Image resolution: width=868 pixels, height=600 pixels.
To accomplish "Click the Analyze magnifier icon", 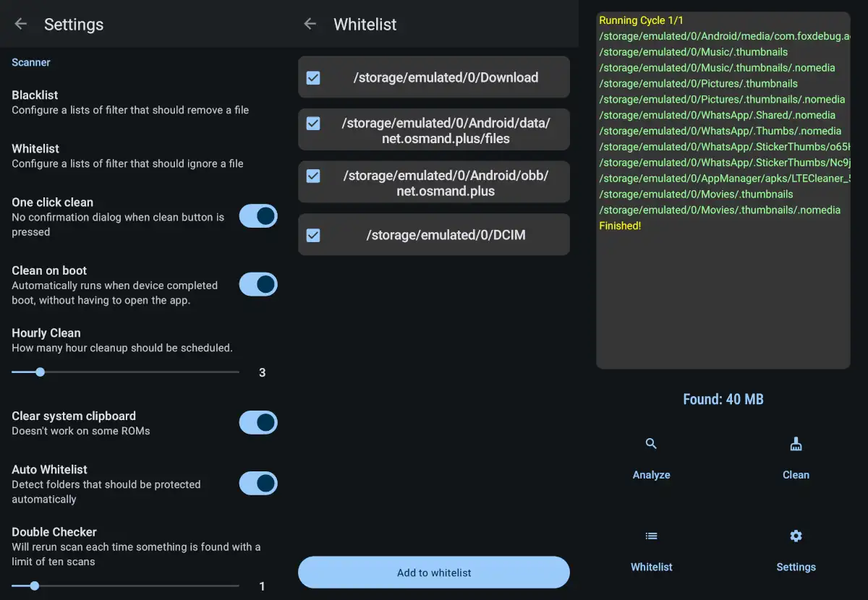I will 651,444.
